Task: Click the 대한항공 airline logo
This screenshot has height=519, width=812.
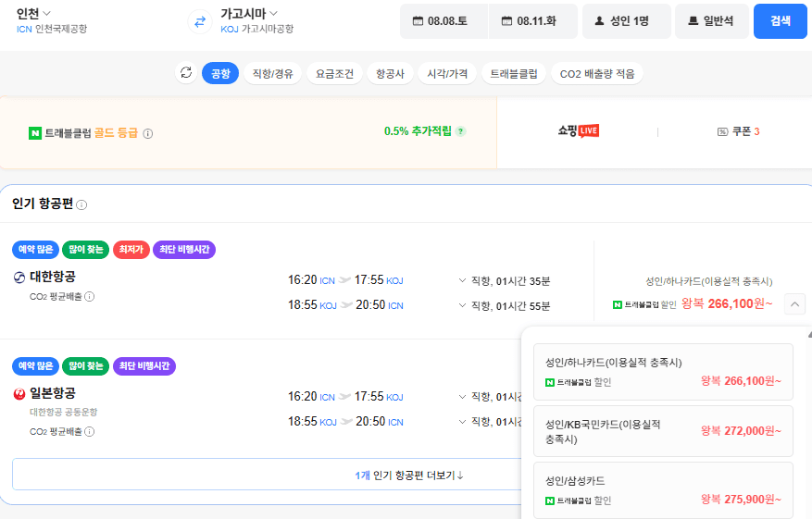Action: [x=19, y=278]
